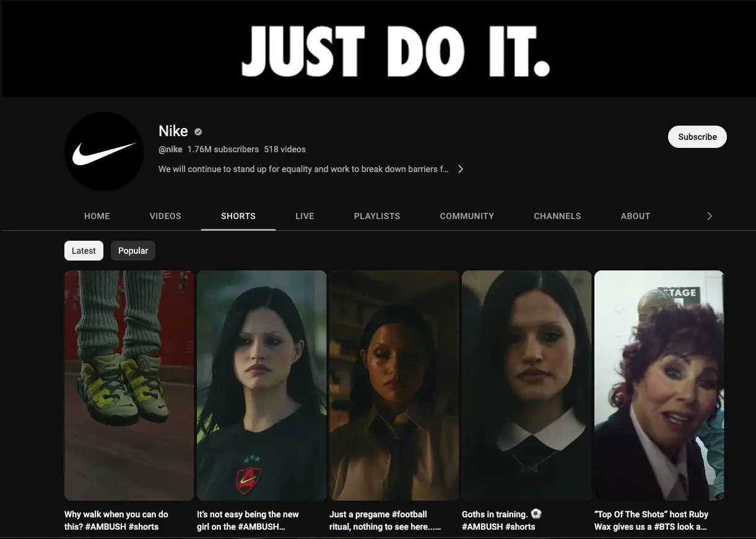The width and height of the screenshot is (756, 539).
Task: Click the "Nike" channel name heading
Action: (x=173, y=131)
